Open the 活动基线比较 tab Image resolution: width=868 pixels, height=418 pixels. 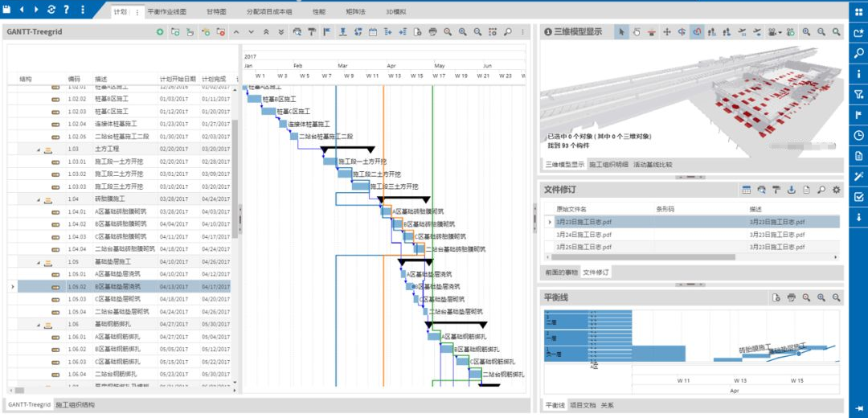coord(653,165)
